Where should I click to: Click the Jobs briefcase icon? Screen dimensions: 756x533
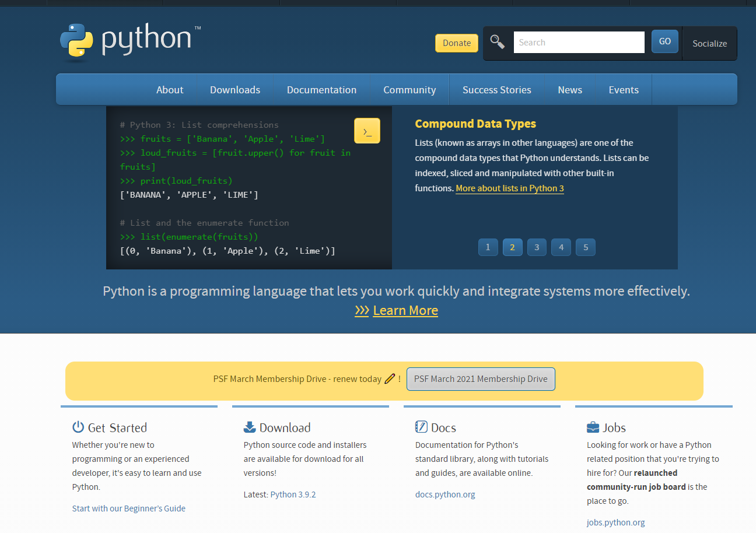tap(593, 427)
